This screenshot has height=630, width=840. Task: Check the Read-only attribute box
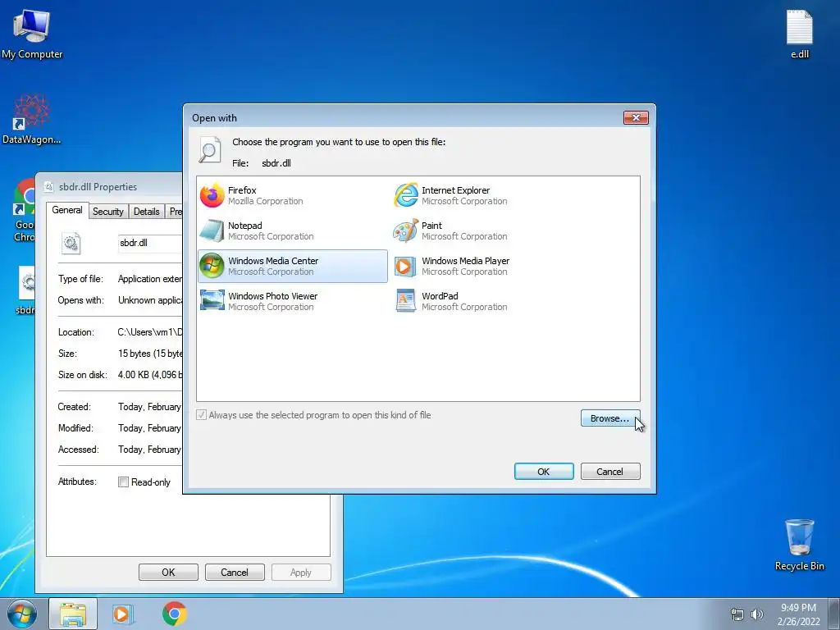(x=123, y=482)
